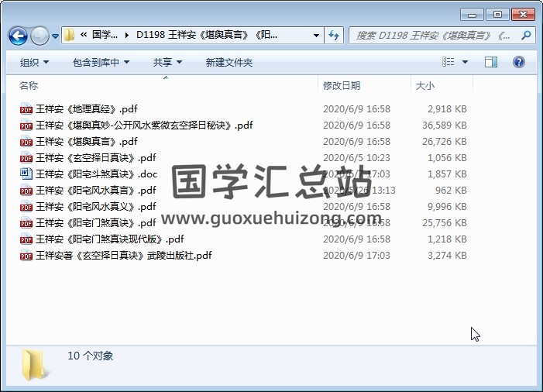Select file 王祥安《阳宅门煞真决现代版》.pdf

point(110,239)
